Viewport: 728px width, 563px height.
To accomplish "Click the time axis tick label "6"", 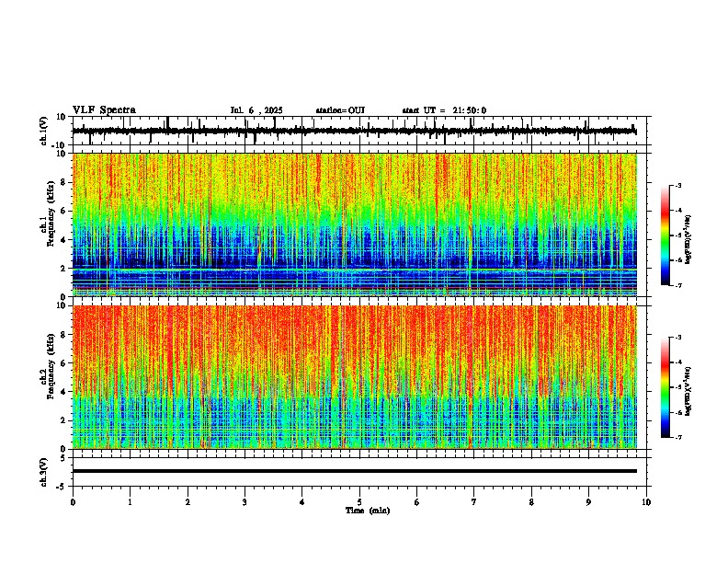I will (x=417, y=502).
